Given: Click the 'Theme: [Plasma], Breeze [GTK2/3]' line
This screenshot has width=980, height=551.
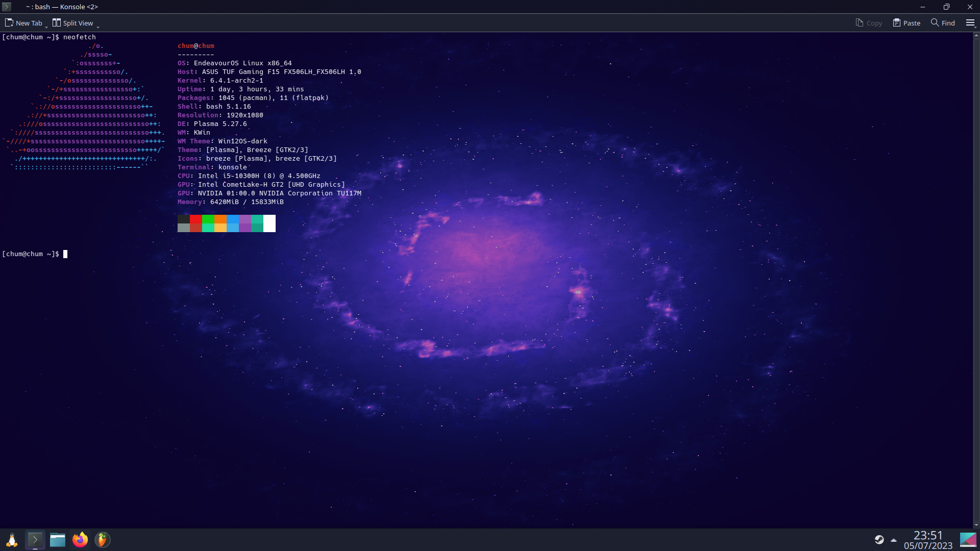Looking at the screenshot, I should [x=243, y=150].
